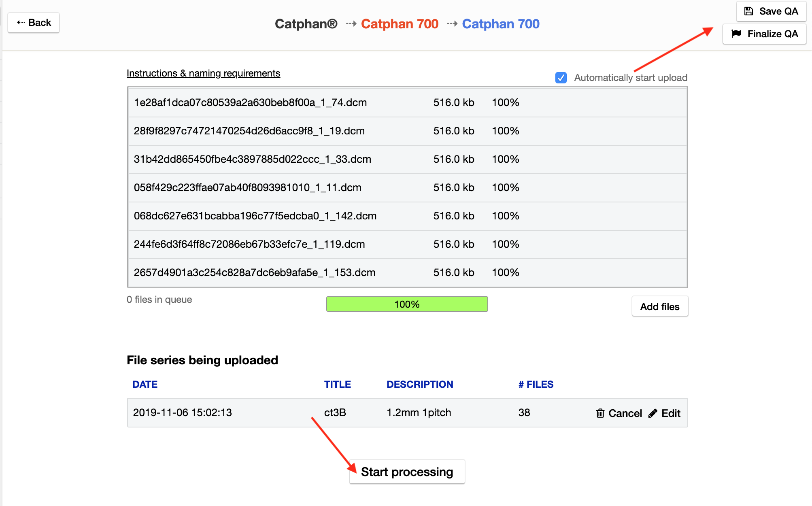Click the DESCRIPTION column header
Viewport: 812px width, 506px height.
[x=419, y=385]
